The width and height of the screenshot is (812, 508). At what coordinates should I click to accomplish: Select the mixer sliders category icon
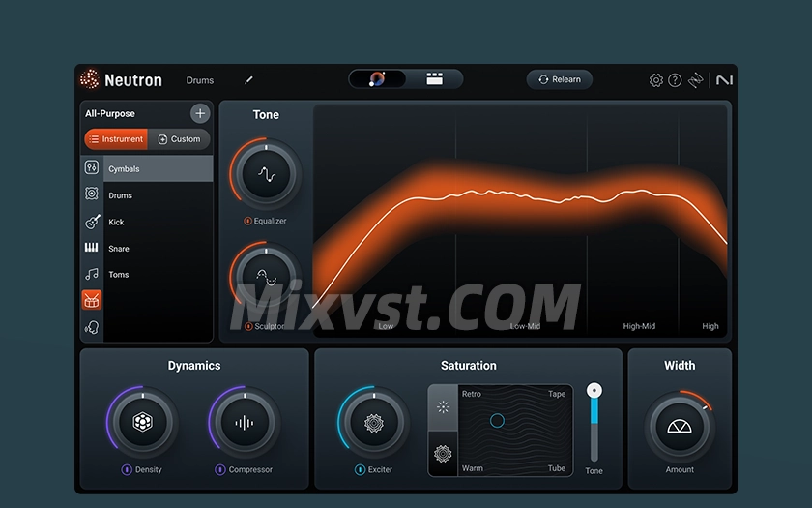[x=92, y=166]
